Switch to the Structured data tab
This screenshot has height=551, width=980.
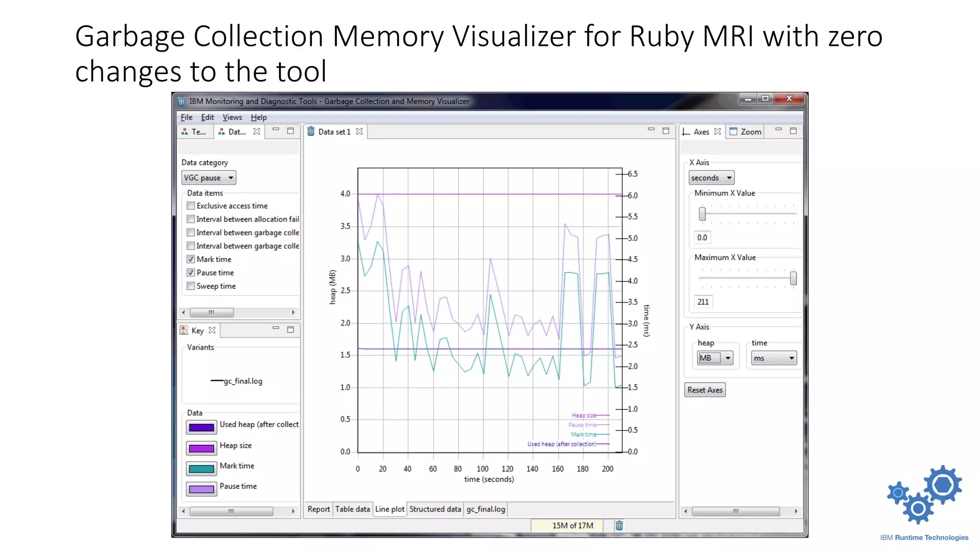pos(435,509)
